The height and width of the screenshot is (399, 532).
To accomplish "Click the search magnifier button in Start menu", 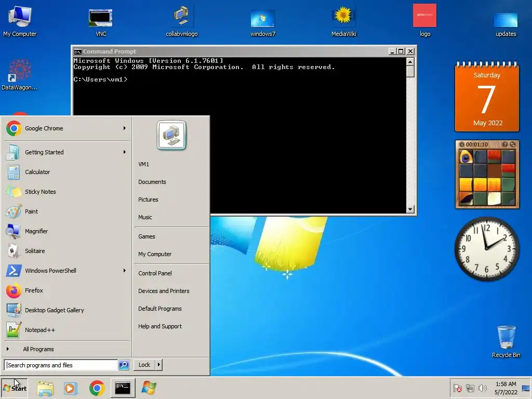I will click(124, 365).
